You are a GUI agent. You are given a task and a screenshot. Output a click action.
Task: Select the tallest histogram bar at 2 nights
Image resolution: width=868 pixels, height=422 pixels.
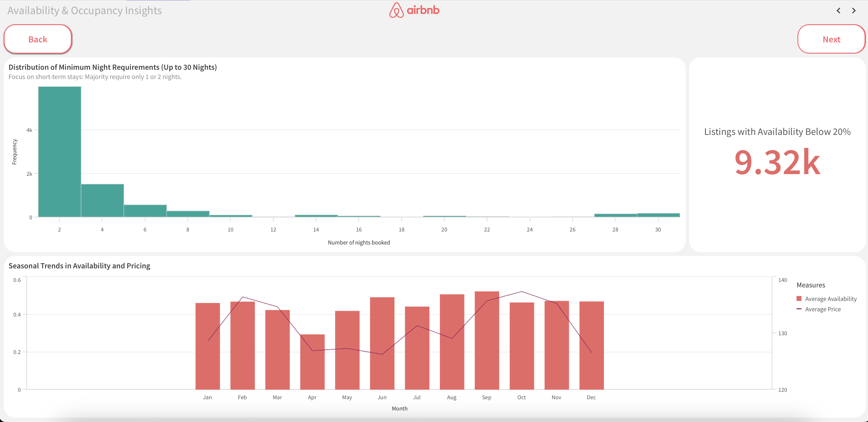pos(59,152)
